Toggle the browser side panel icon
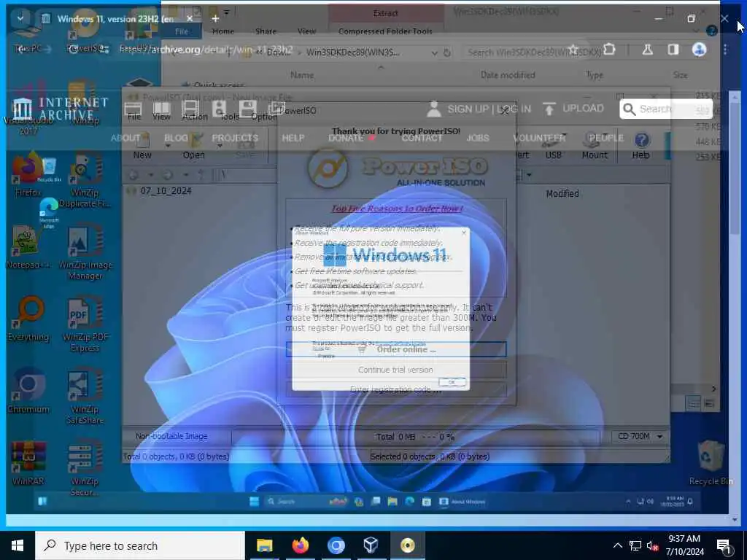The width and height of the screenshot is (747, 560). (673, 50)
